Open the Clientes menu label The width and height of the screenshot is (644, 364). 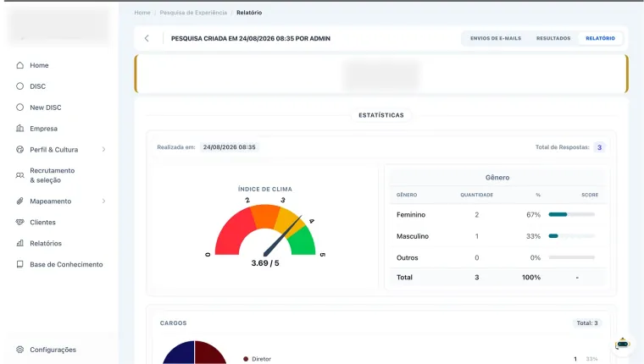pos(42,222)
